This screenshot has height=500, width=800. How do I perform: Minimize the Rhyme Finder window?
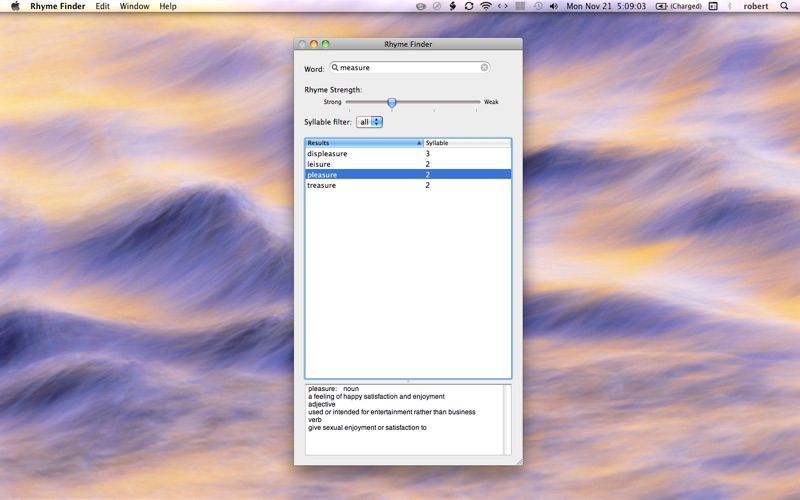[314, 44]
